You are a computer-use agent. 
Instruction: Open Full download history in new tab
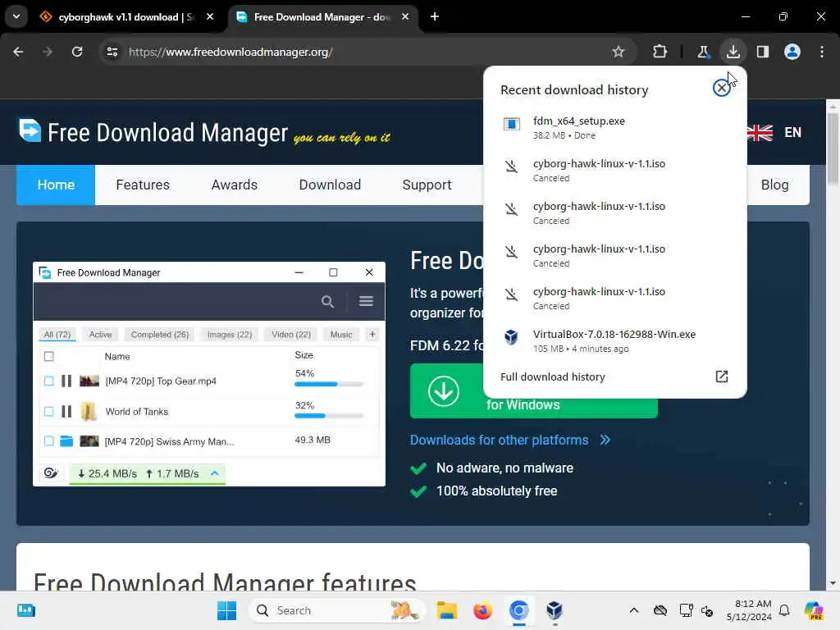tap(614, 377)
